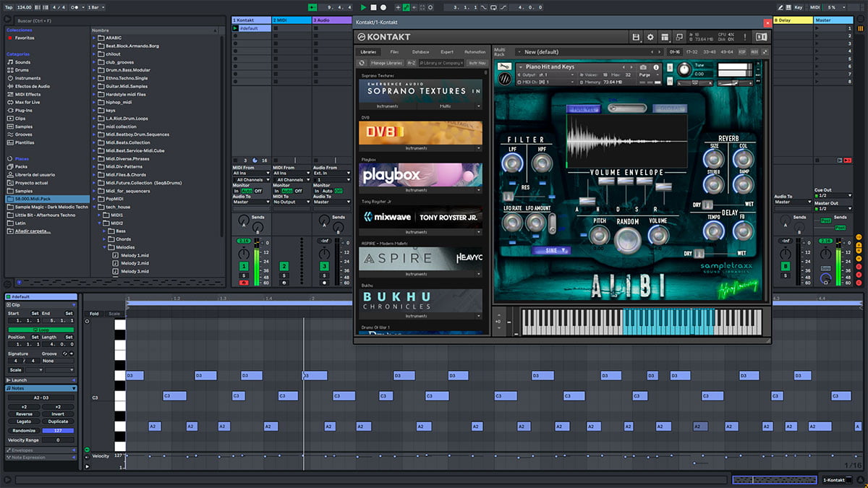
Task: Click the instrument snapshot camera icon
Action: [644, 67]
